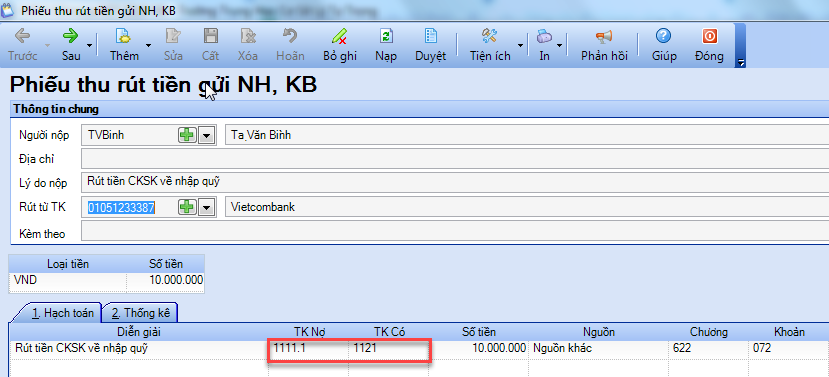Expand the Người nộp dropdown arrow
The width and height of the screenshot is (829, 377).
coord(206,136)
